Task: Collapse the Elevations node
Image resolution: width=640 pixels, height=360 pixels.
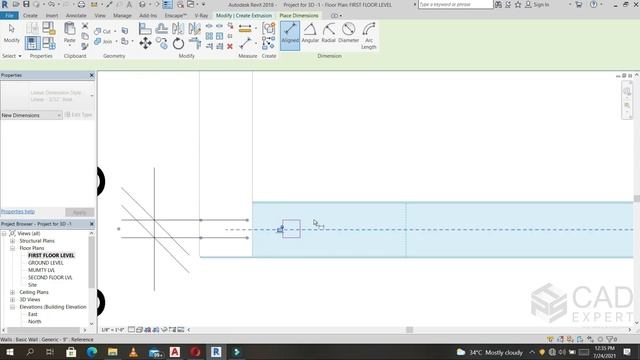Action: [x=12, y=307]
